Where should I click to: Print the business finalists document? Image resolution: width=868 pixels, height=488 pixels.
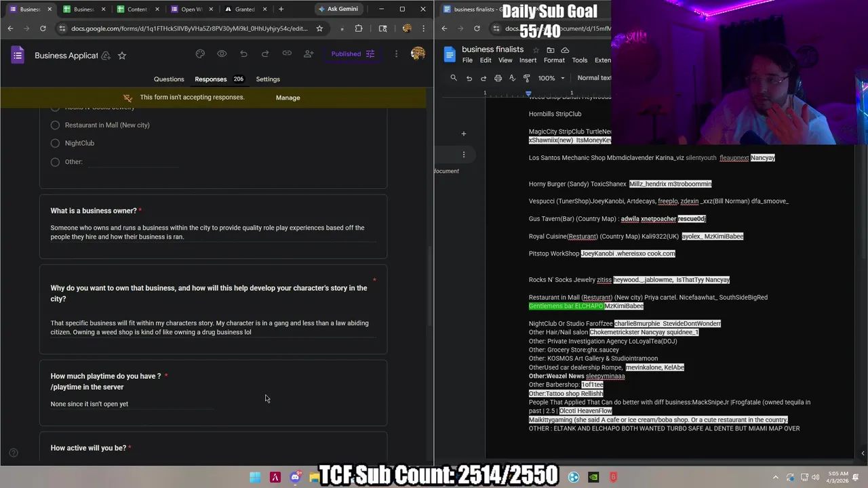click(x=498, y=78)
